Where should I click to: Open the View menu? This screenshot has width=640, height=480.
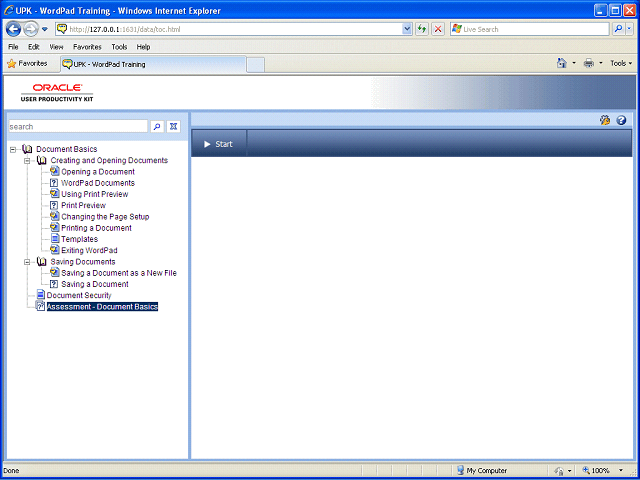(x=56, y=47)
